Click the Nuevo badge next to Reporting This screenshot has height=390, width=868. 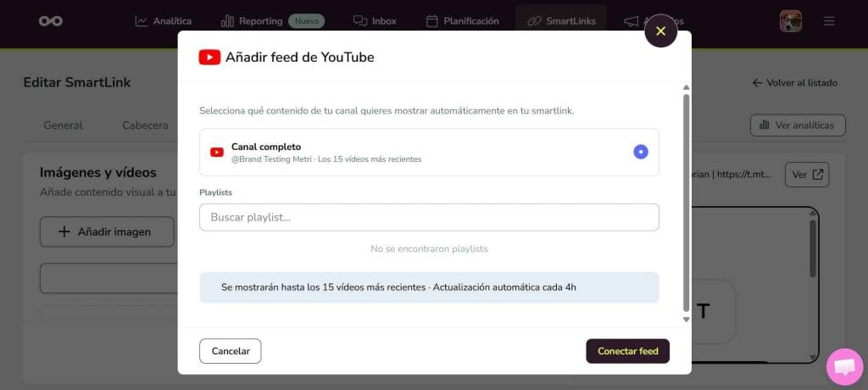tap(307, 21)
